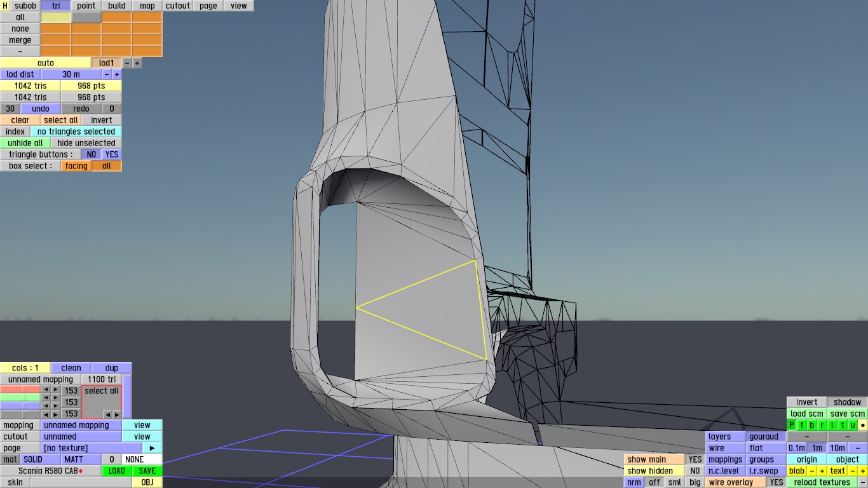Select the P view preset button
Viewport: 868px width, 488px height.
792,425
